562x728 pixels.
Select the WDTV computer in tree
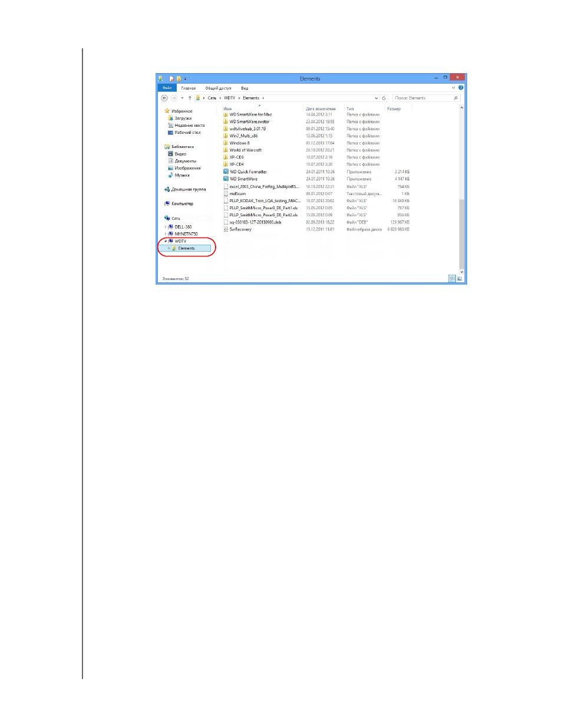pos(180,241)
